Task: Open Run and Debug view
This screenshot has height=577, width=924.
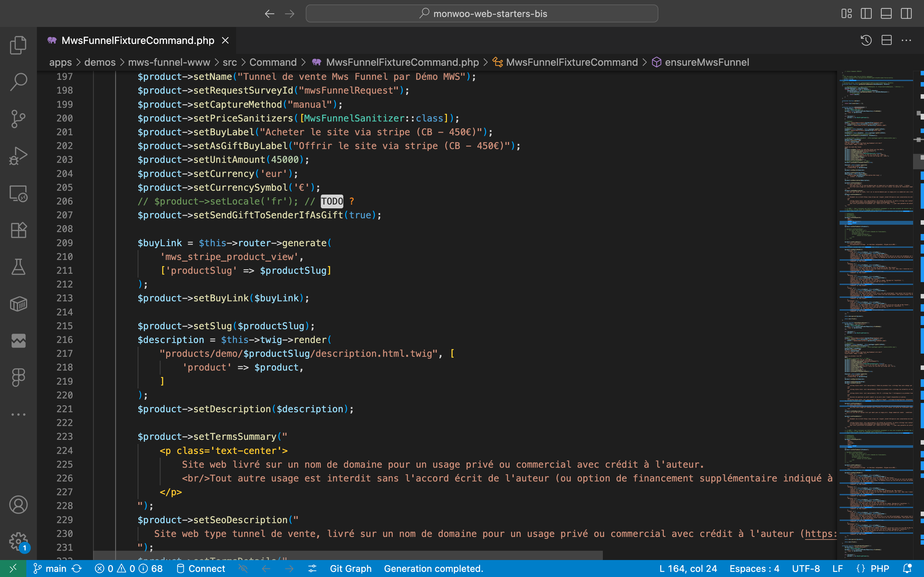Action: click(18, 156)
